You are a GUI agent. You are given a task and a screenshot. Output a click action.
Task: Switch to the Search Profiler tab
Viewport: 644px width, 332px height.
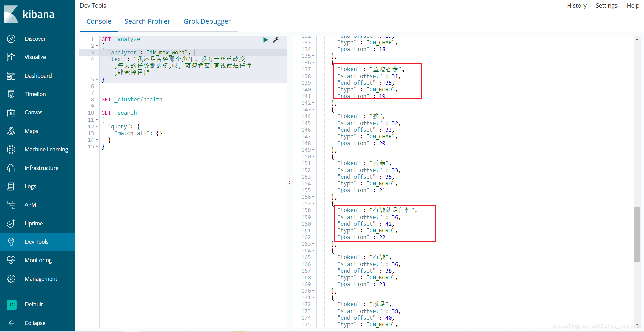tap(148, 21)
